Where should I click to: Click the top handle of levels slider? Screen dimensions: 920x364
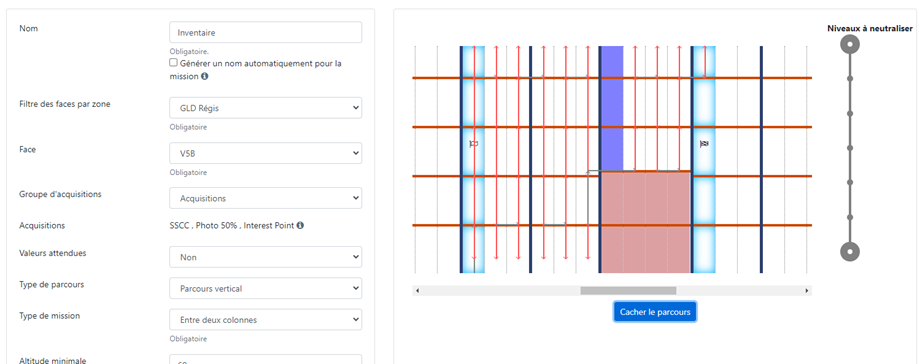(850, 44)
